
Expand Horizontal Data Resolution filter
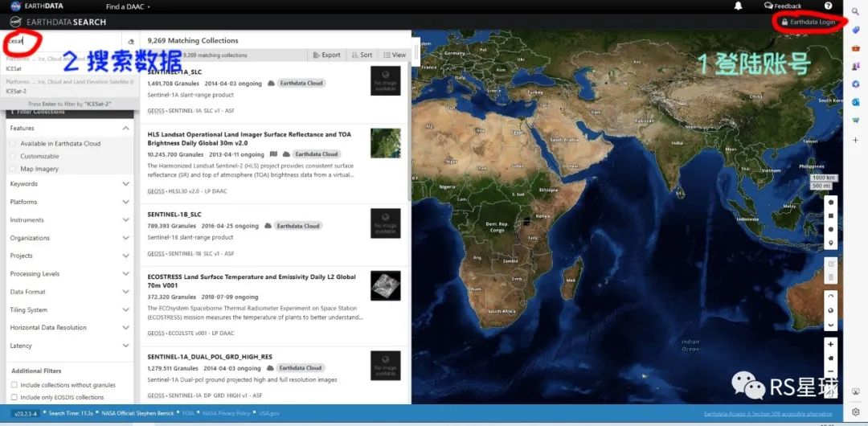[70, 328]
